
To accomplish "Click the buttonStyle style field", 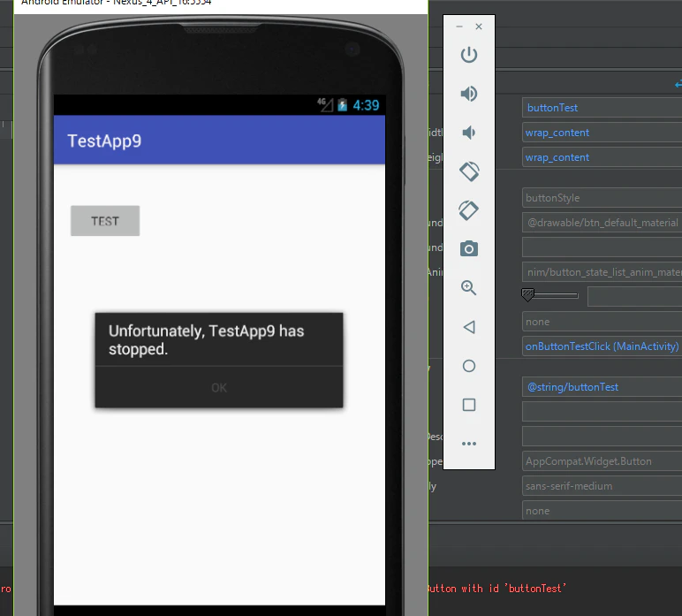I will [602, 198].
